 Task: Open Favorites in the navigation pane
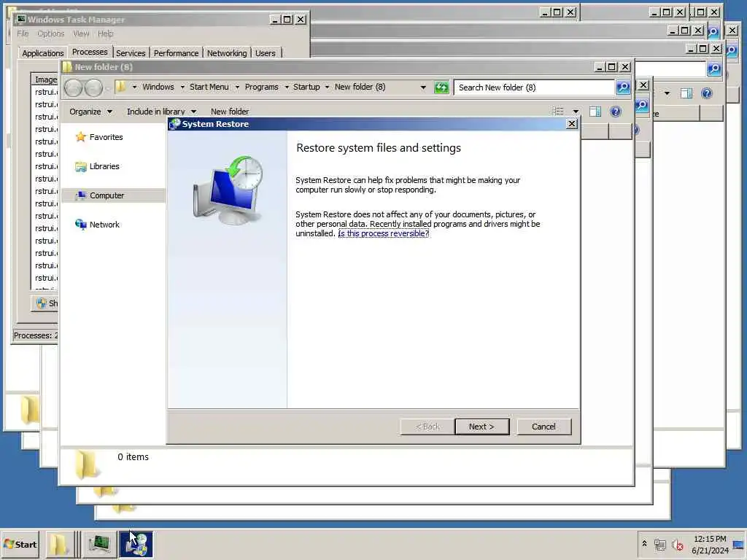106,137
